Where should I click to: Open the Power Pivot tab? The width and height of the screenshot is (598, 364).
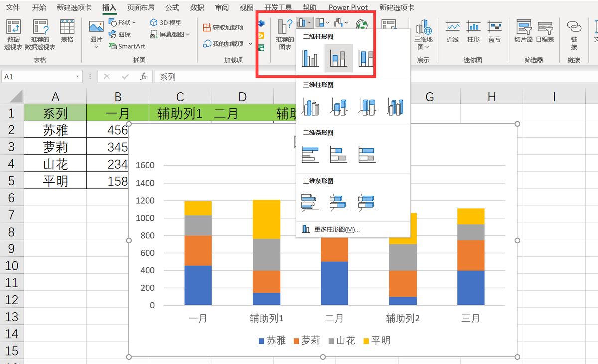pos(348,7)
